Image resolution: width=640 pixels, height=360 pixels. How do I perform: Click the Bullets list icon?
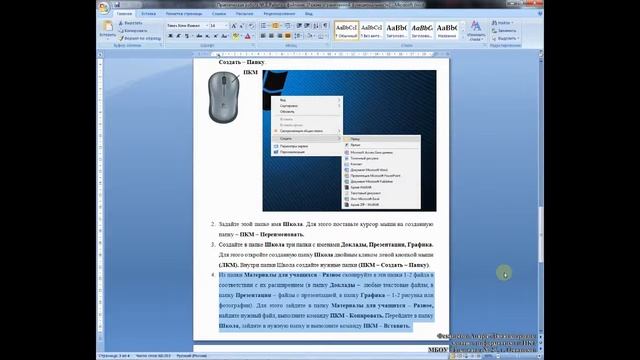(x=264, y=26)
